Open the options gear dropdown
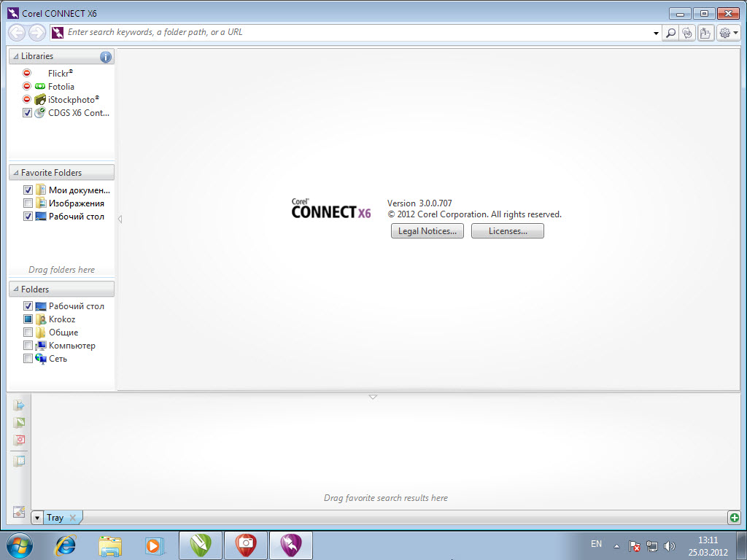747x560 pixels. pos(728,33)
